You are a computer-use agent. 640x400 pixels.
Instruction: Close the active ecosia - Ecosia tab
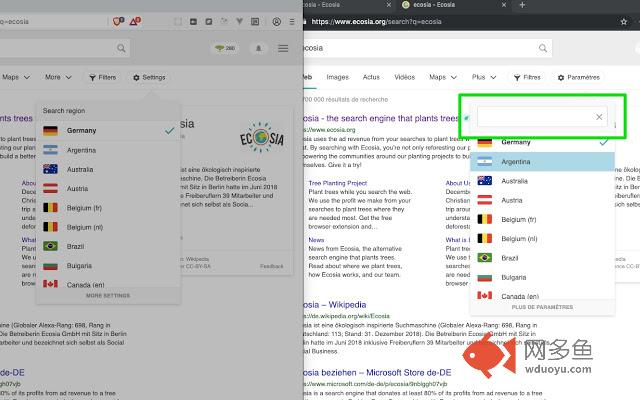(504, 5)
